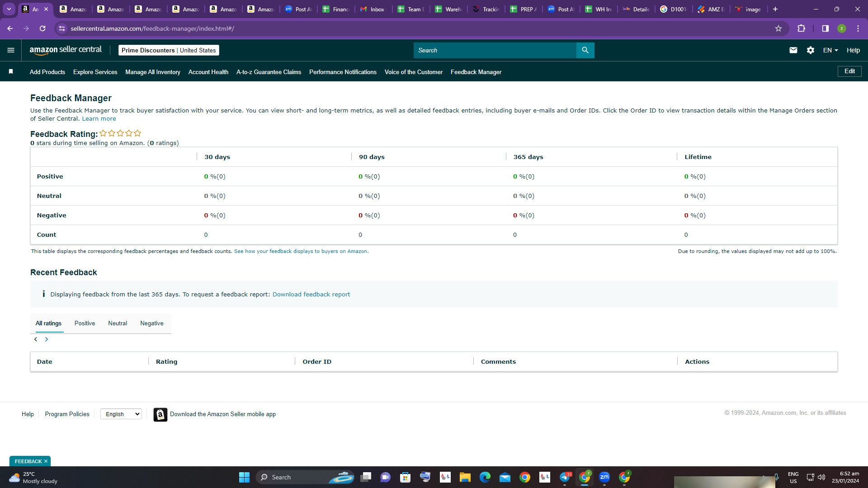Click the Windows taskbar search box

tap(306, 477)
